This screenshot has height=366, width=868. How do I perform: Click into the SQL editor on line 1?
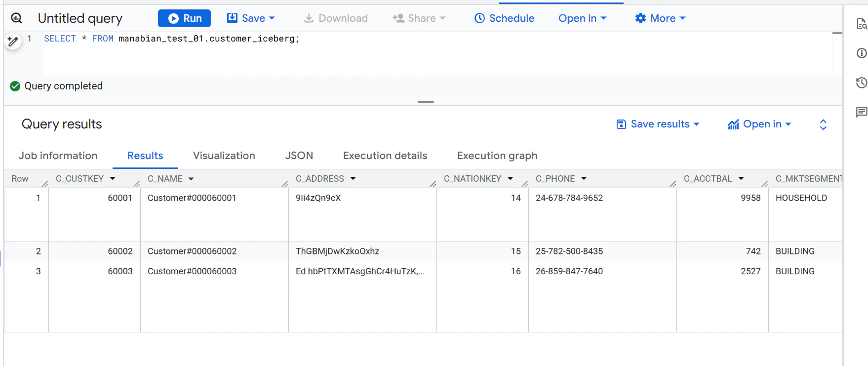point(171,39)
